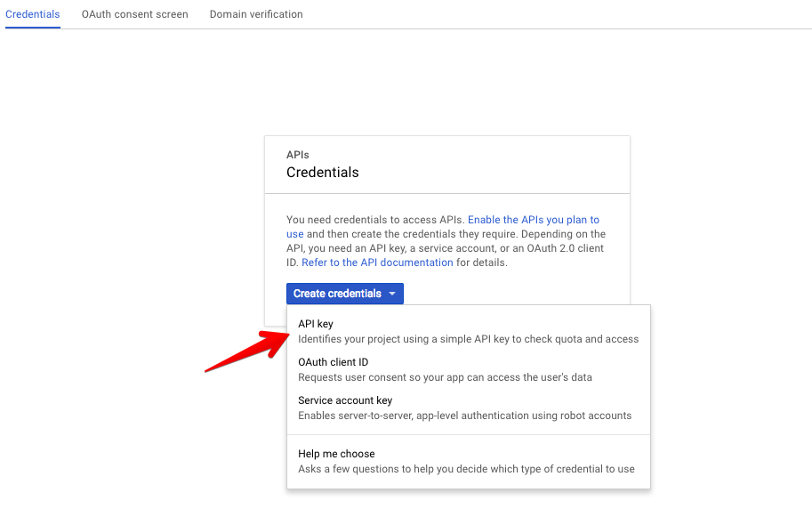Switch to the OAuth consent screen tab
This screenshot has height=517, width=812.
pyautogui.click(x=134, y=14)
